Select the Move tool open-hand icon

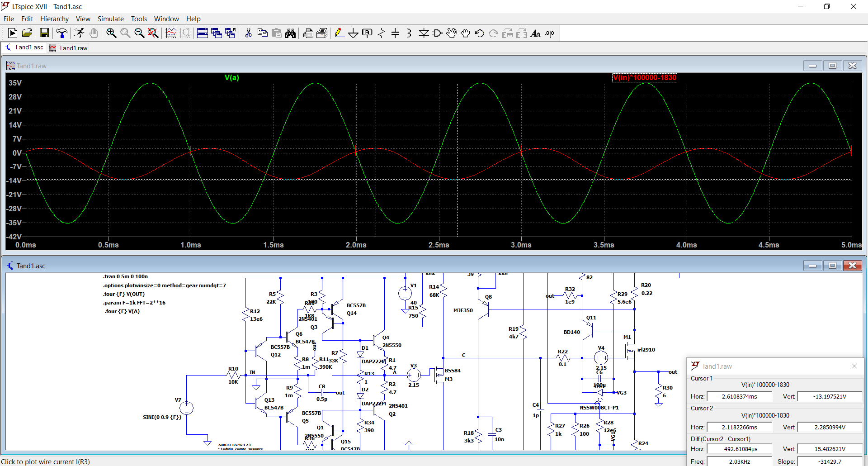pos(452,33)
